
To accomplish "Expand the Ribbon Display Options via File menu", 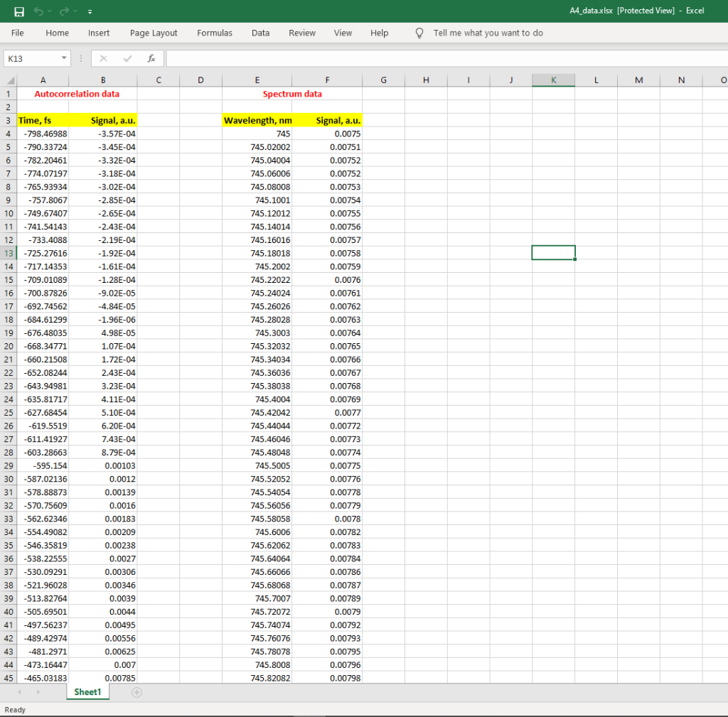I will point(16,33).
